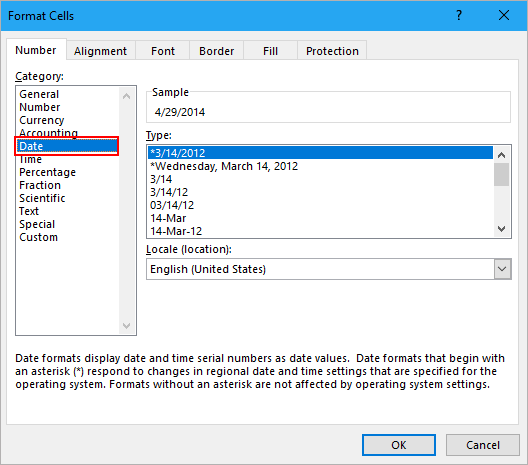Select the Custom category
The image size is (528, 465).
point(38,237)
